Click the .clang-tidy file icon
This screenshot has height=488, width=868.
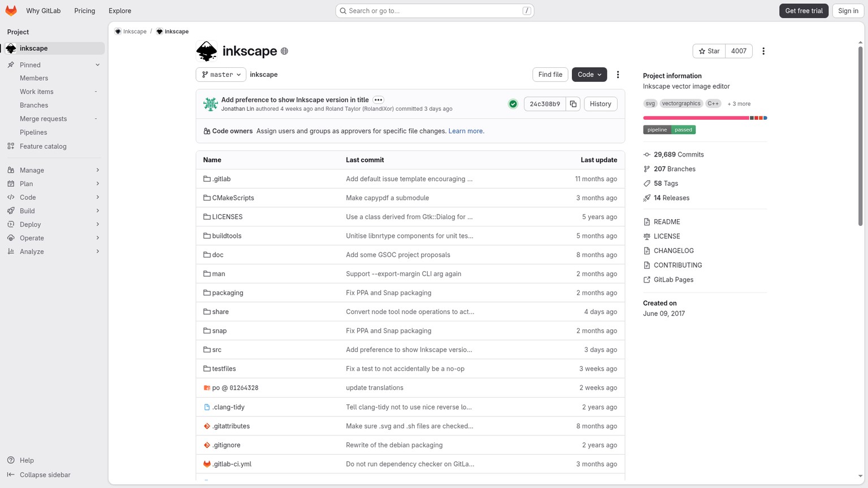click(x=207, y=407)
